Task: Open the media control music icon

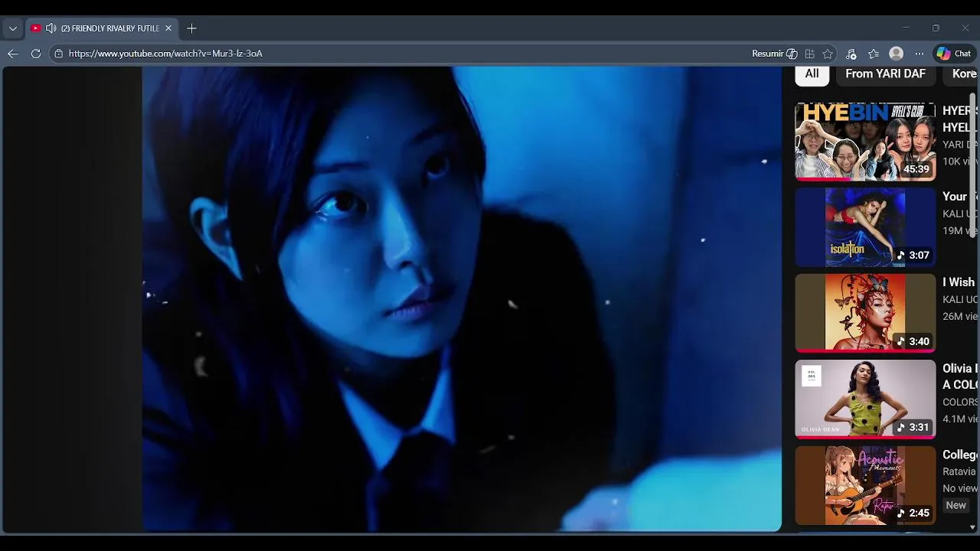Action: [x=851, y=54]
